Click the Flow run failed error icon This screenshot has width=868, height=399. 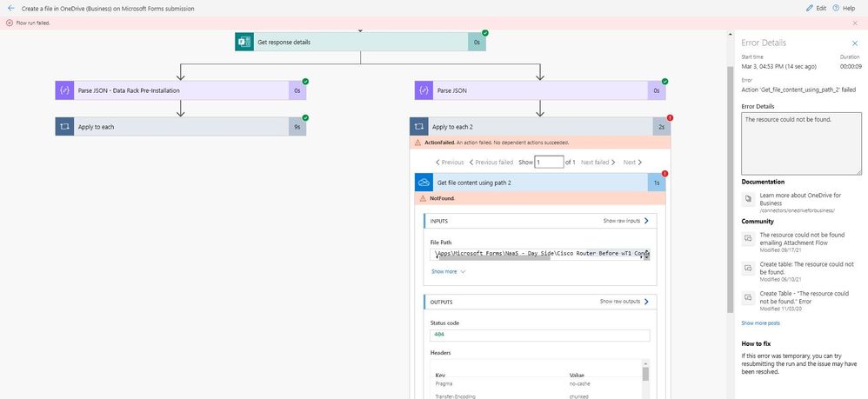10,23
